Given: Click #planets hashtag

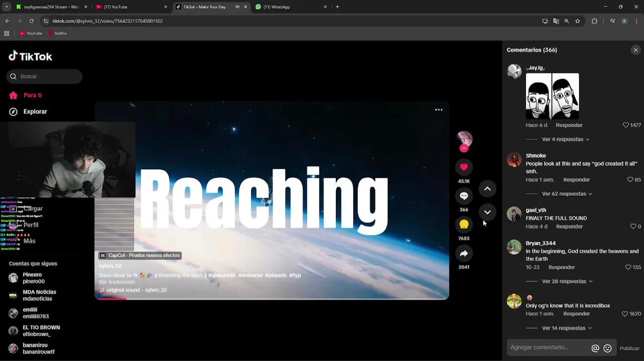Looking at the screenshot, I should point(276,275).
